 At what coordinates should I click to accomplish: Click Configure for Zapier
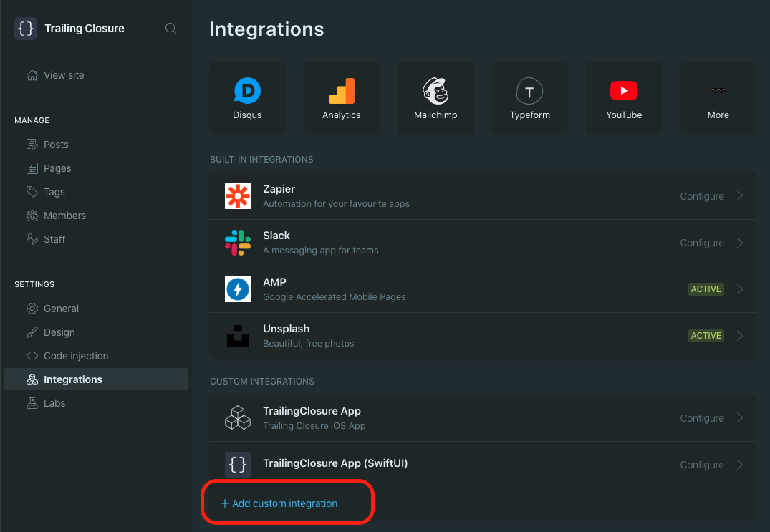[702, 196]
